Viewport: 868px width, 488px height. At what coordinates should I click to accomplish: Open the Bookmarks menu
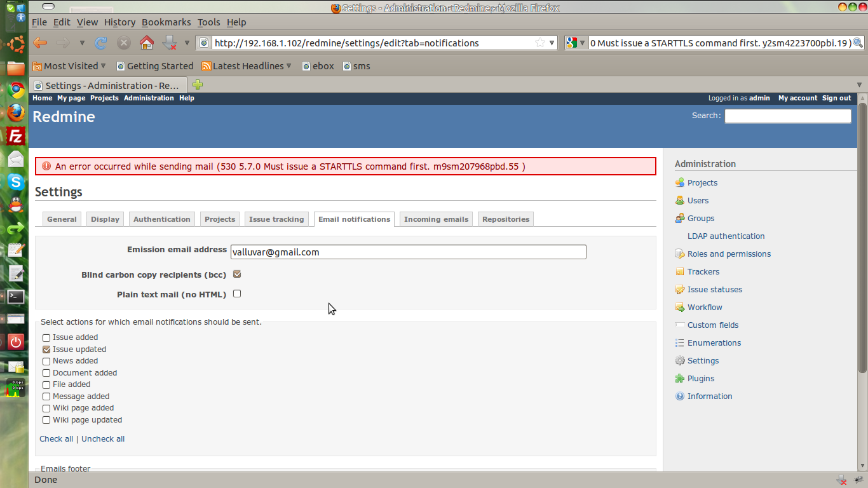pos(166,22)
